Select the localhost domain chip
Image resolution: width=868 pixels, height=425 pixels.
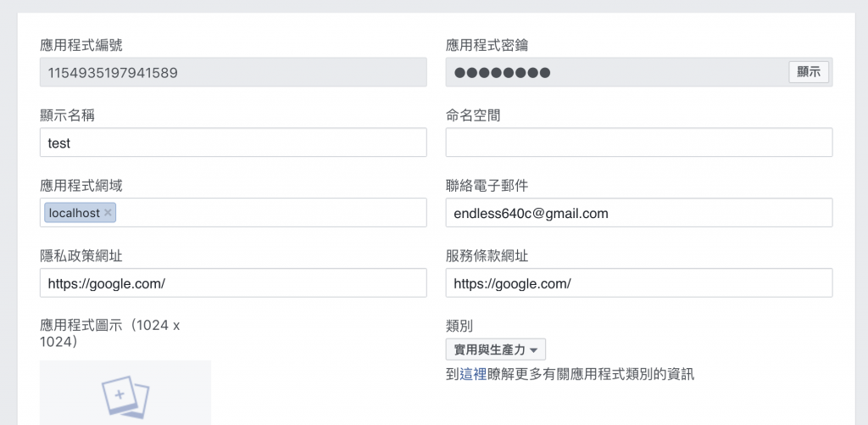pyautogui.click(x=75, y=213)
